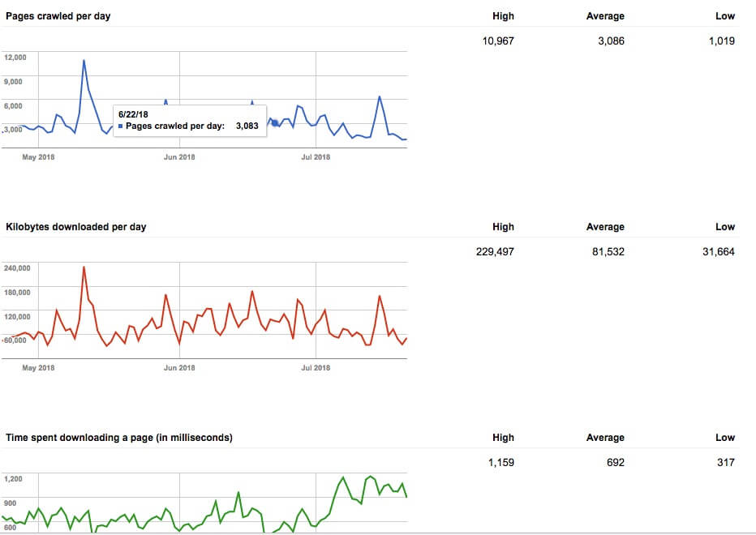Screen dimensions: 756x535
Task: Click 'Jun 2018' label under the red chart
Action: tap(179, 367)
